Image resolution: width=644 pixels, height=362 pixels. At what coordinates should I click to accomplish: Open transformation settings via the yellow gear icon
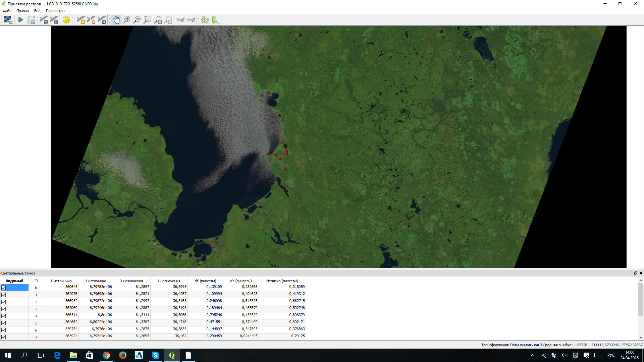click(66, 20)
